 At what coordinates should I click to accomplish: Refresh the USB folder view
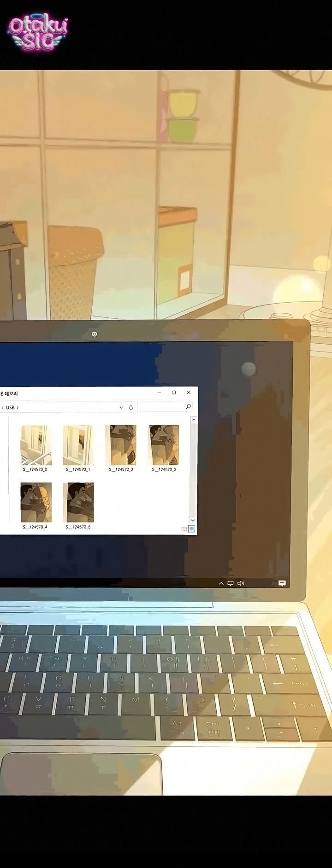coord(131,407)
